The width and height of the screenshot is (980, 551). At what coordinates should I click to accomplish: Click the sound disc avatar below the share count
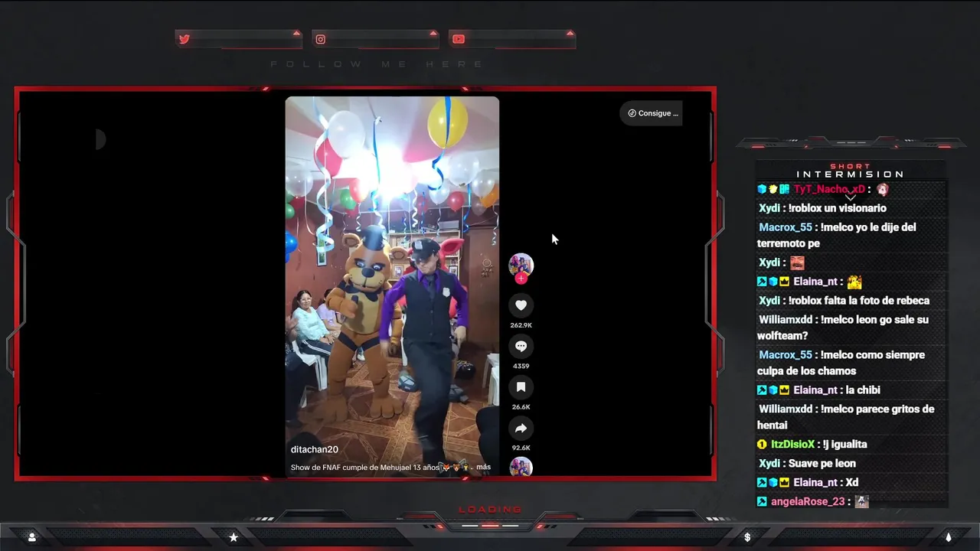click(521, 466)
